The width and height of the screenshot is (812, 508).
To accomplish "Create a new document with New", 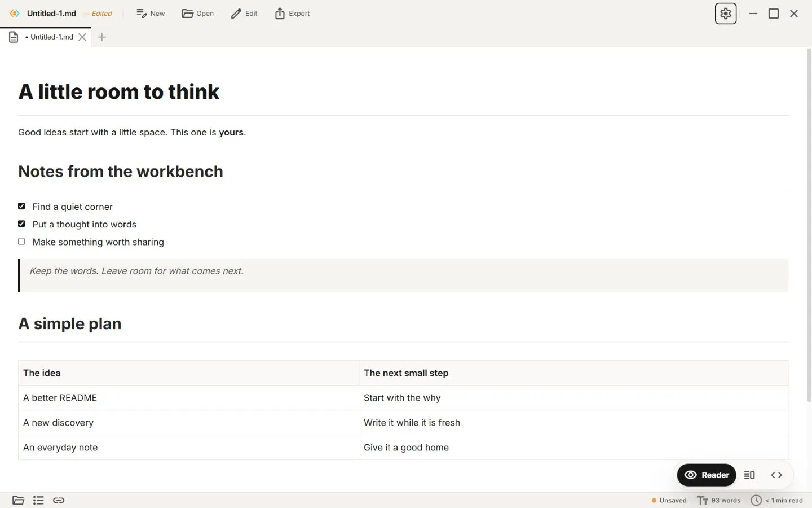I will 151,14.
